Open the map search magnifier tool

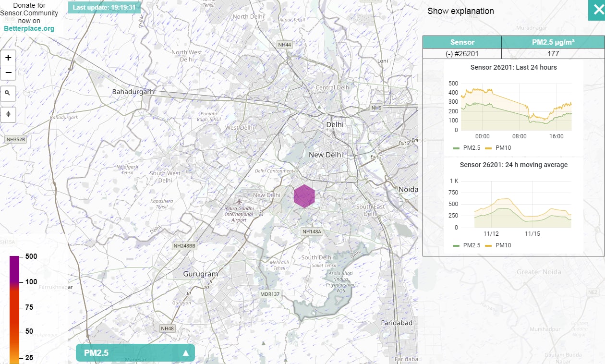pos(8,93)
